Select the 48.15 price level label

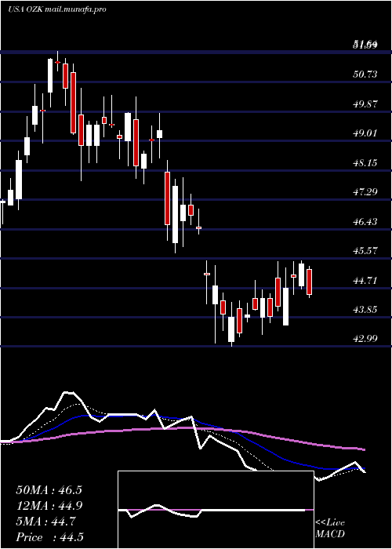tap(365, 162)
